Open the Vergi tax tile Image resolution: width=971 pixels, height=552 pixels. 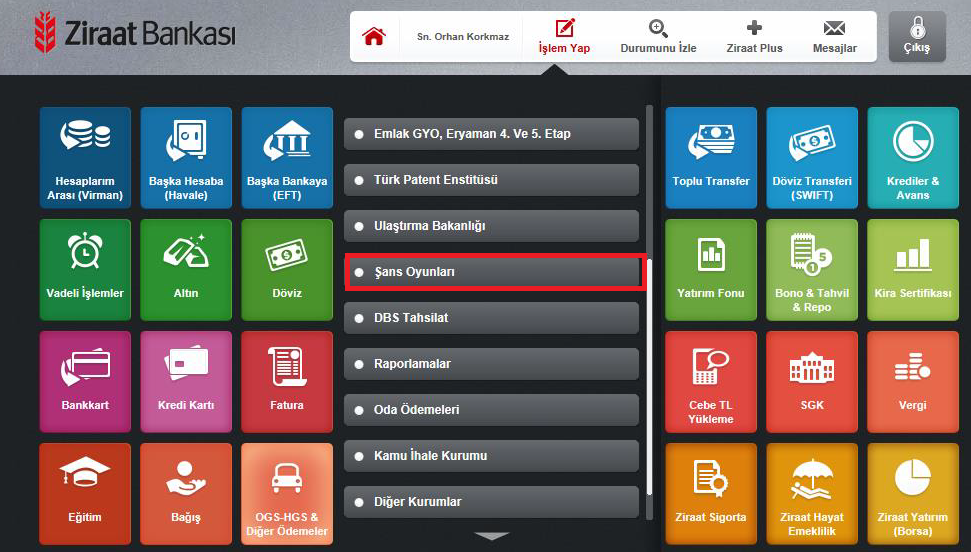click(x=913, y=382)
